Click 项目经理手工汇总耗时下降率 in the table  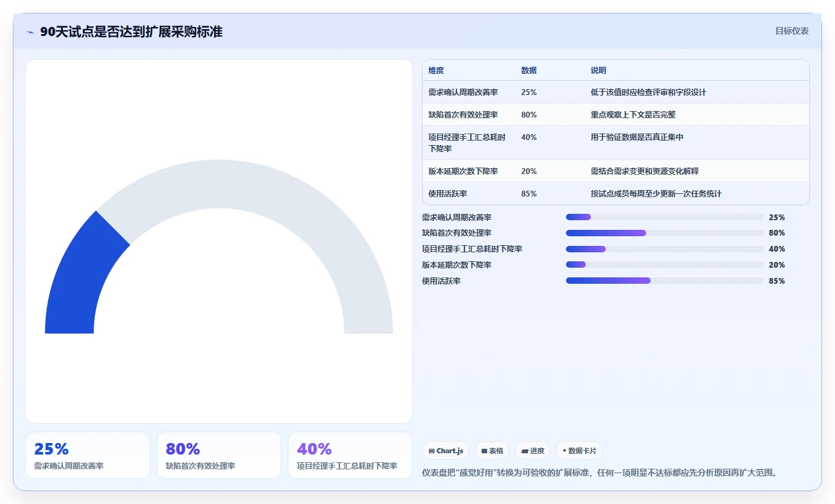(467, 143)
